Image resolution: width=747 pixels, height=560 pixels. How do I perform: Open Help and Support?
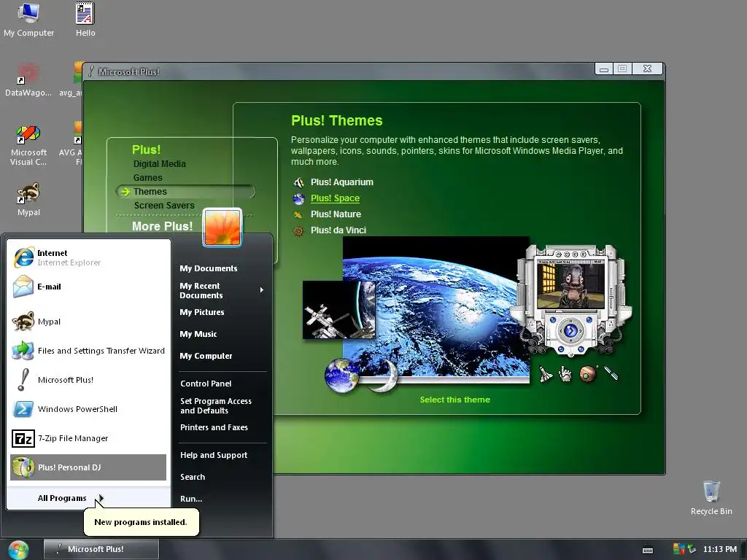pyautogui.click(x=214, y=455)
